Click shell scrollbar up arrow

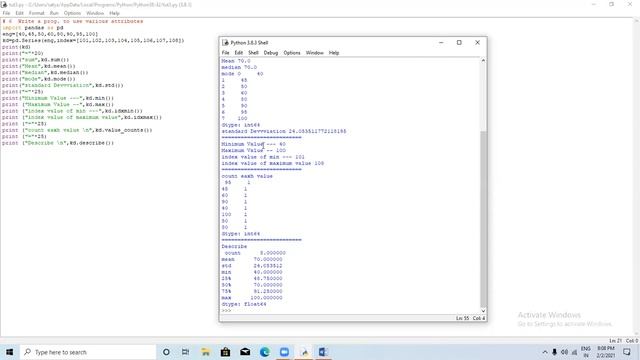coord(483,60)
